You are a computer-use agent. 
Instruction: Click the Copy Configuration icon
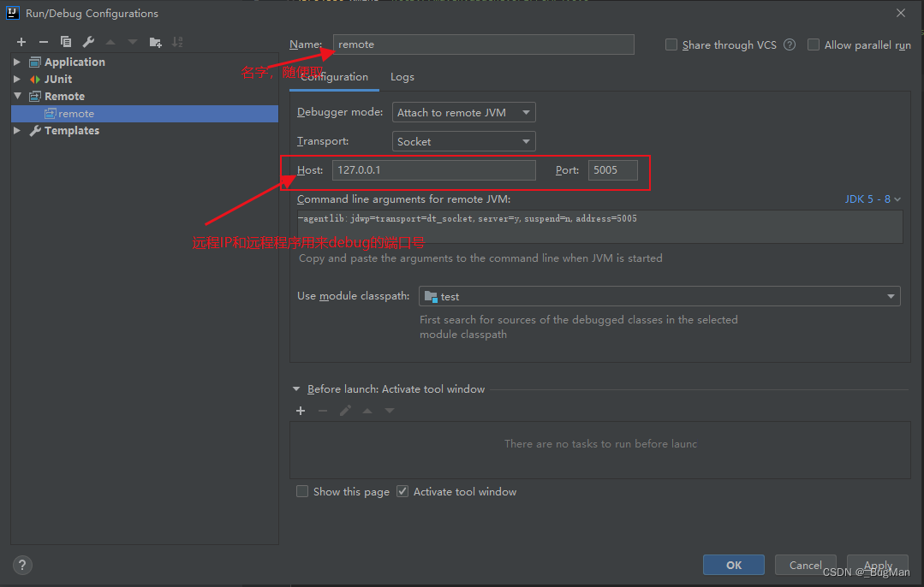[x=66, y=42]
